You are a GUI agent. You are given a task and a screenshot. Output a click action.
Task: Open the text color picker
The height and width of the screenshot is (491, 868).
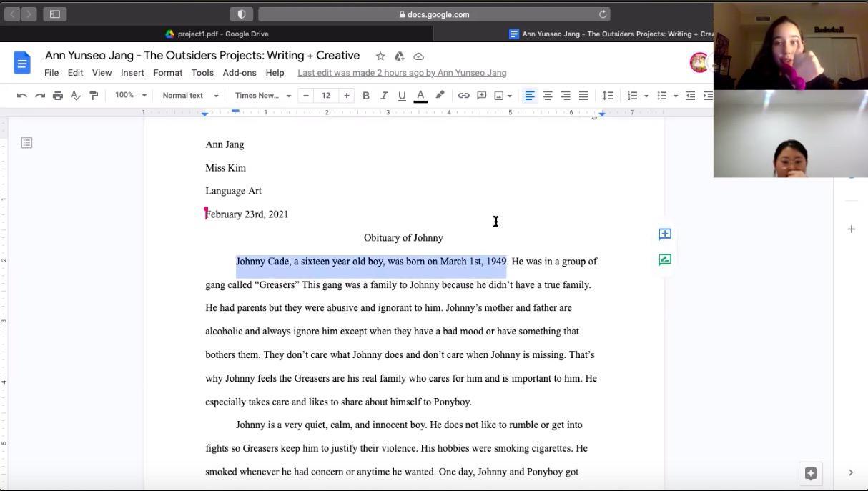point(420,96)
